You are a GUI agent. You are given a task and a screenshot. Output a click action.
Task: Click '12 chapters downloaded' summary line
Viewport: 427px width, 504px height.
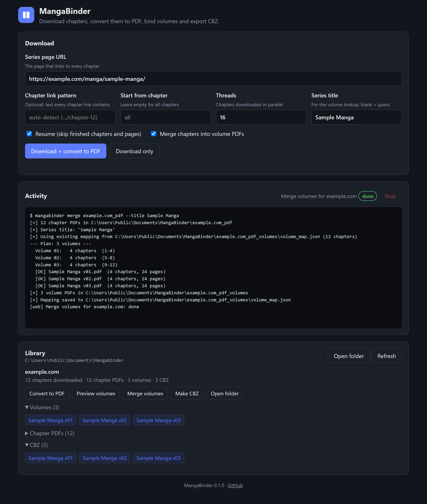click(53, 380)
